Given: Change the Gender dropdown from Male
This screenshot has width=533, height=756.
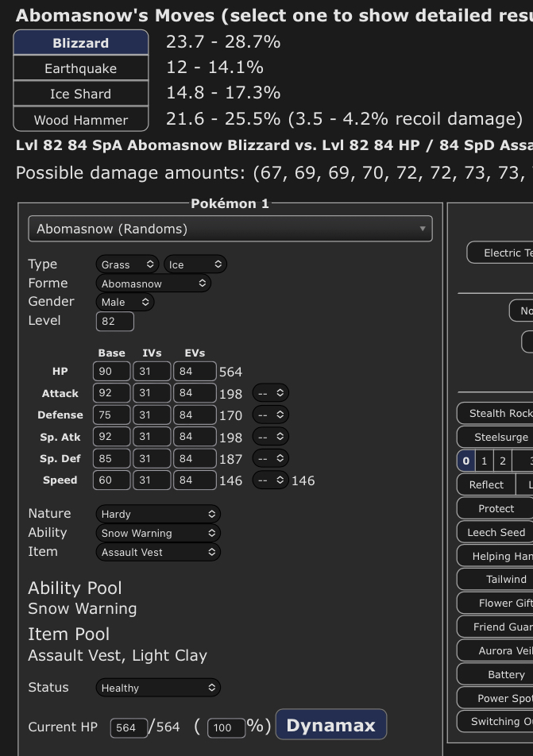Looking at the screenshot, I should tap(125, 302).
